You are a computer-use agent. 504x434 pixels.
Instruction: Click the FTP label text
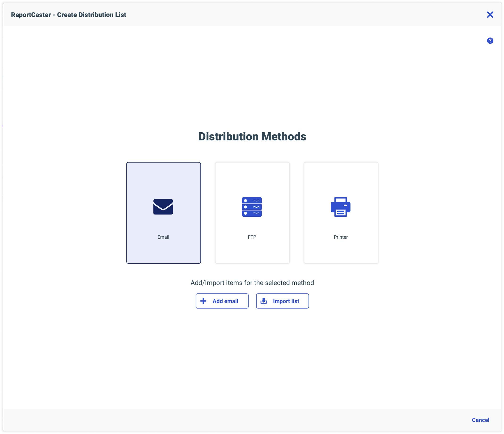252,237
